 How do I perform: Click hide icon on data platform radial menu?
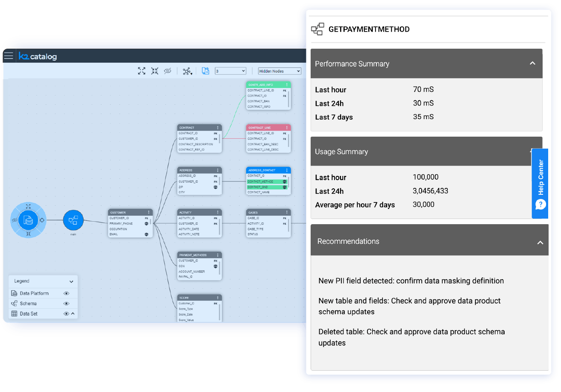click(x=15, y=220)
